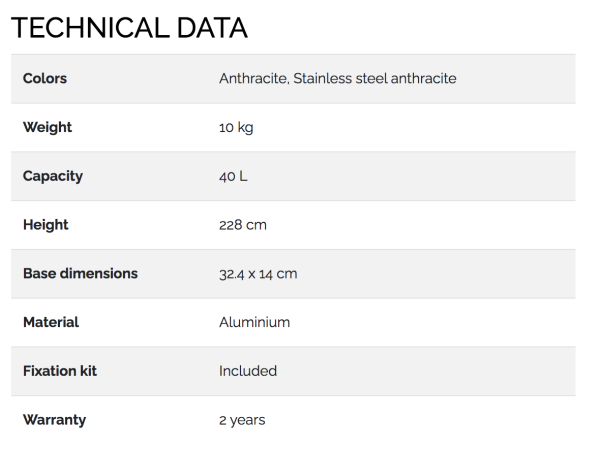Click the 32.4 x 14 cm value
The width and height of the screenshot is (600, 449).
click(x=258, y=274)
